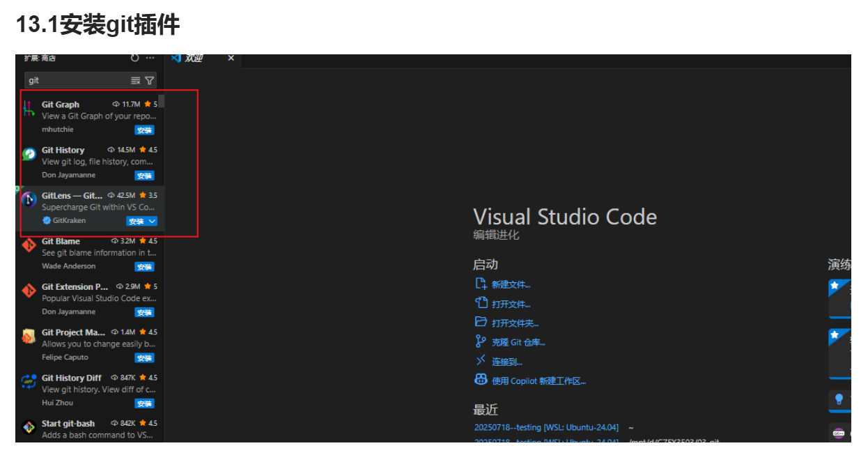Click the GitLens extension icon
868x455 pixels.
[x=29, y=200]
